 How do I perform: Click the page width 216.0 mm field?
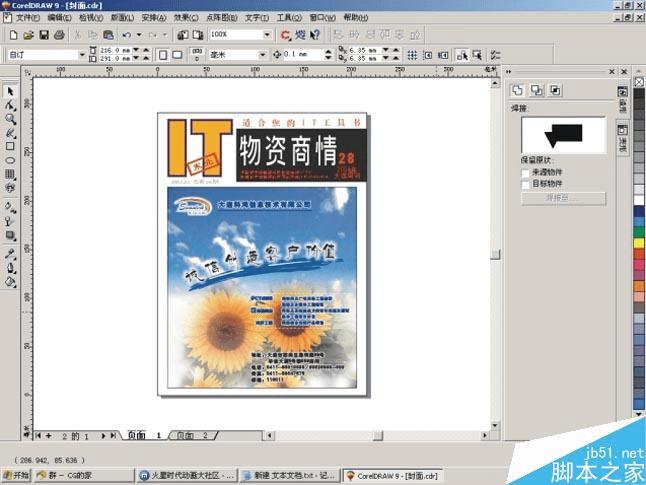click(x=115, y=50)
